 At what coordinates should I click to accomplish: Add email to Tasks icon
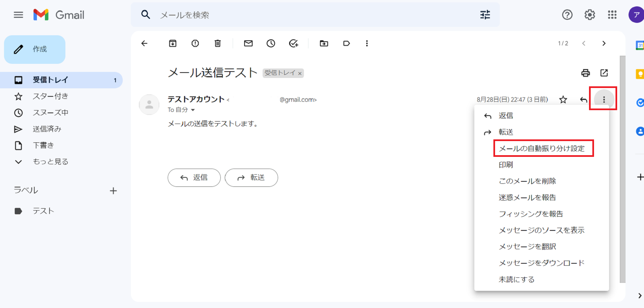[293, 43]
